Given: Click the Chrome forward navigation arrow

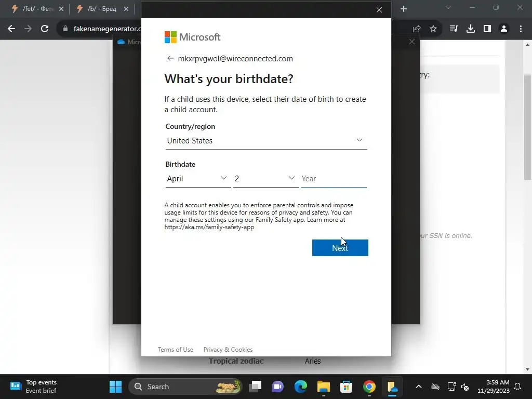Looking at the screenshot, I should (x=28, y=29).
